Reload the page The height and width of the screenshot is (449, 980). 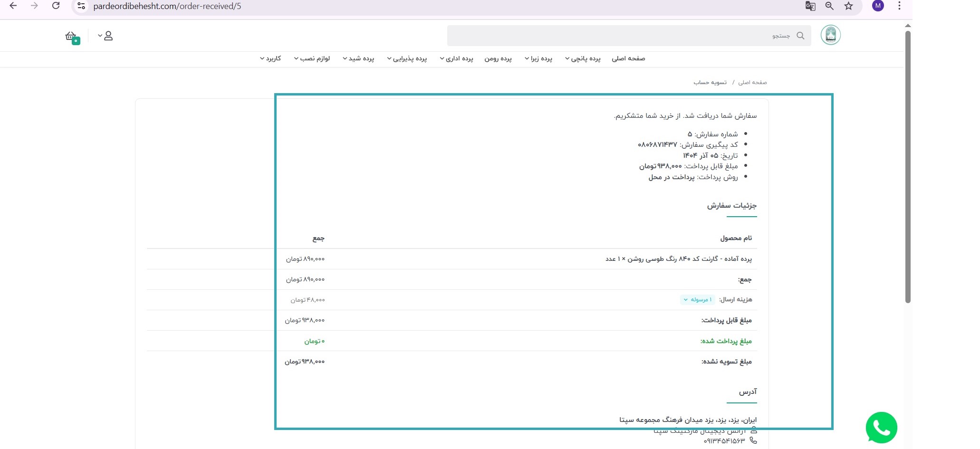tap(56, 6)
